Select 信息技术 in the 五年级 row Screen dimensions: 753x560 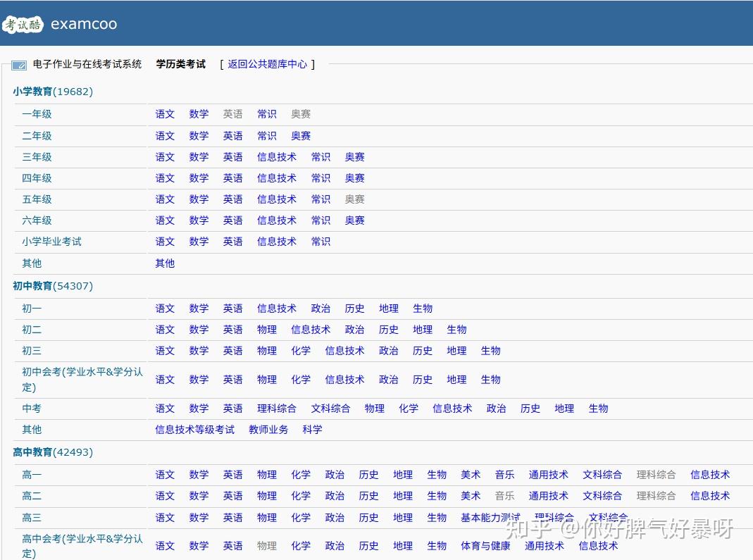[277, 199]
